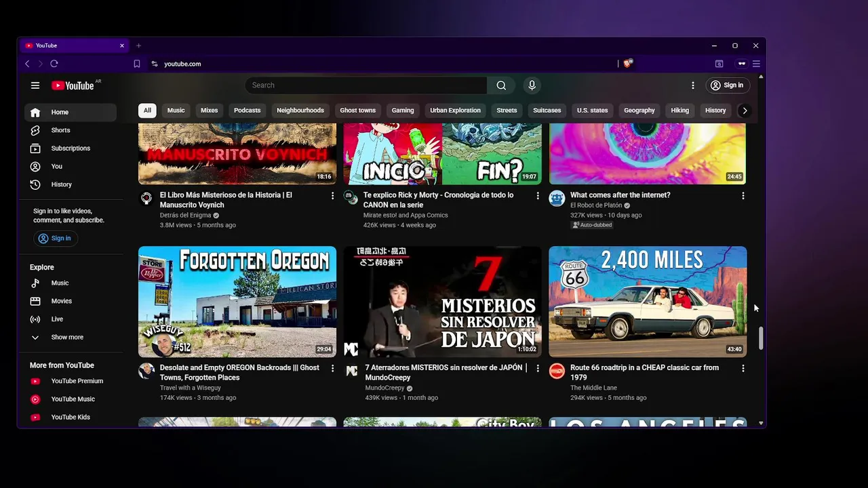Open Shorts from the sidebar
868x488 pixels.
(71, 130)
